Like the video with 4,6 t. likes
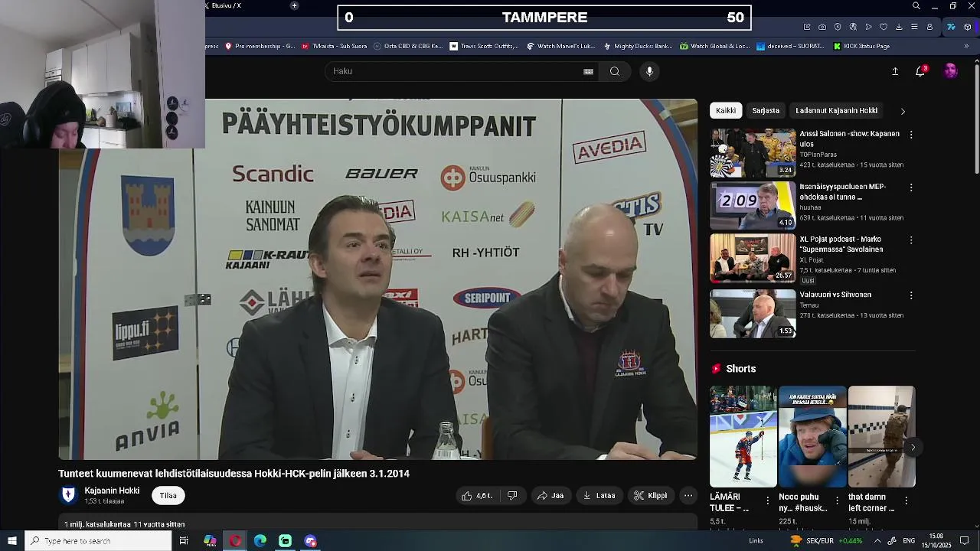Image resolution: width=980 pixels, height=551 pixels. [x=476, y=496]
